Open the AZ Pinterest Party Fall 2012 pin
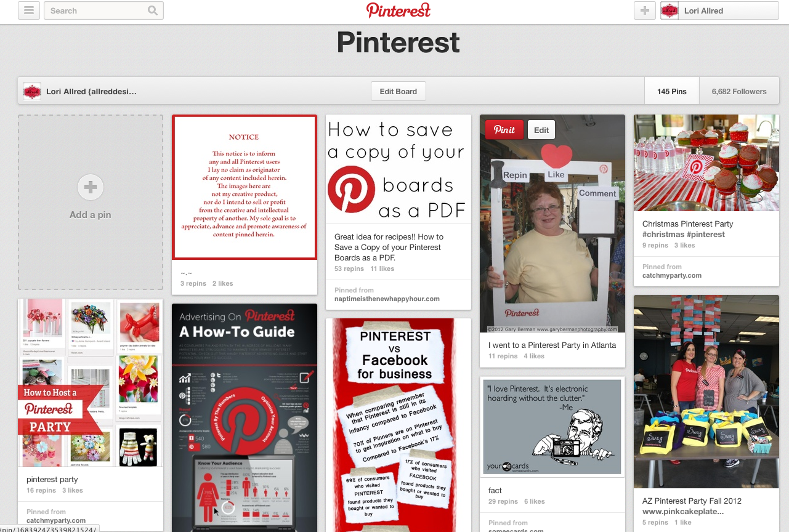The image size is (789, 532). pyautogui.click(x=706, y=392)
